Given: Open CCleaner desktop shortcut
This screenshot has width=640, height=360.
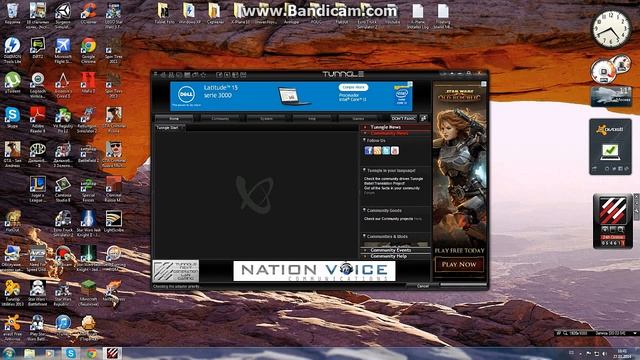Looking at the screenshot, I should click(x=88, y=13).
